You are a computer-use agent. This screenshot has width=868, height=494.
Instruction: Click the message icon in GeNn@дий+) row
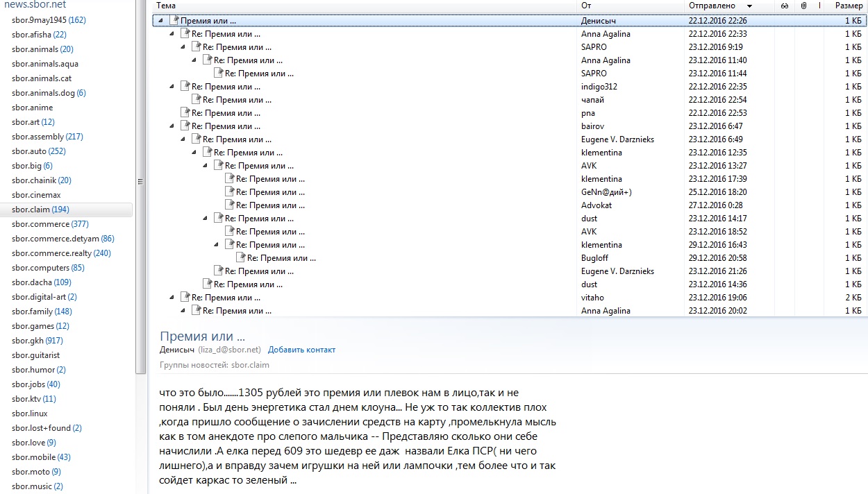pos(229,191)
